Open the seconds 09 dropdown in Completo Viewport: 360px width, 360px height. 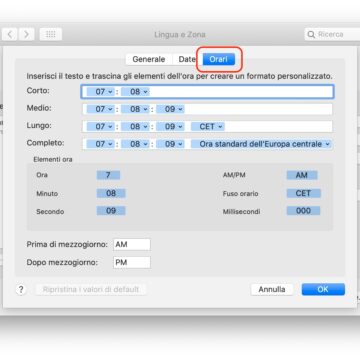tap(170, 144)
